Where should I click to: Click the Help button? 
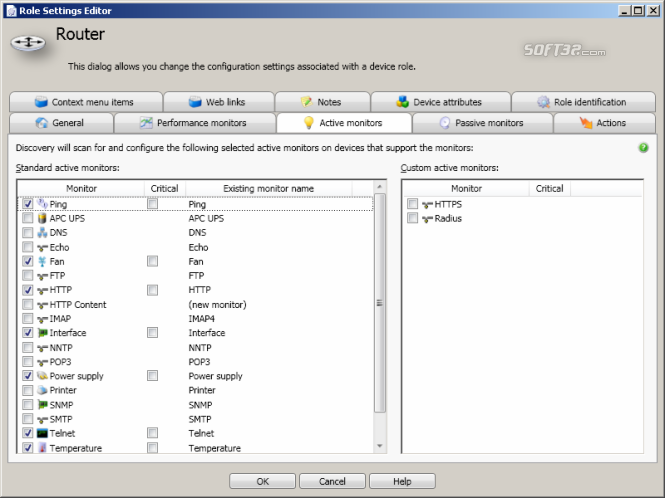click(x=402, y=481)
